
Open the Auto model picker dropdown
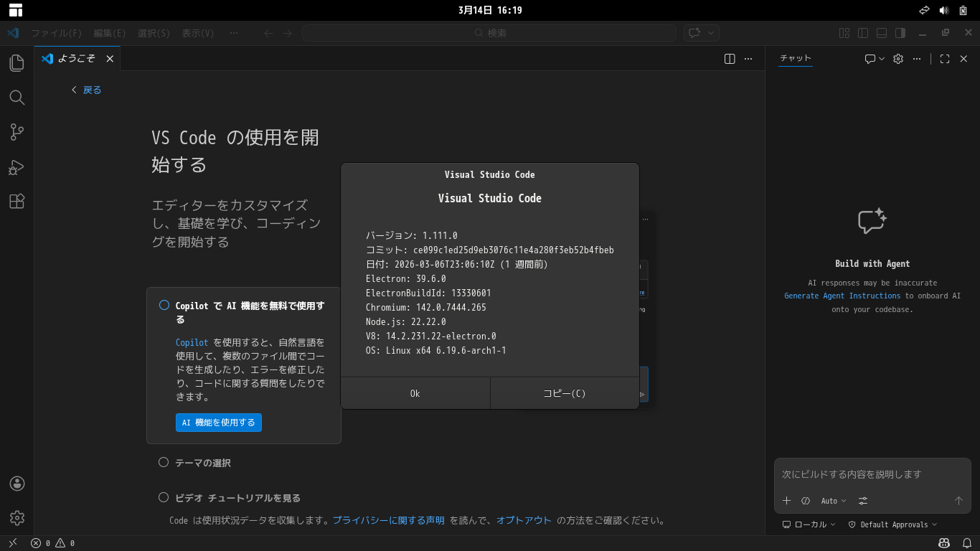coord(834,500)
